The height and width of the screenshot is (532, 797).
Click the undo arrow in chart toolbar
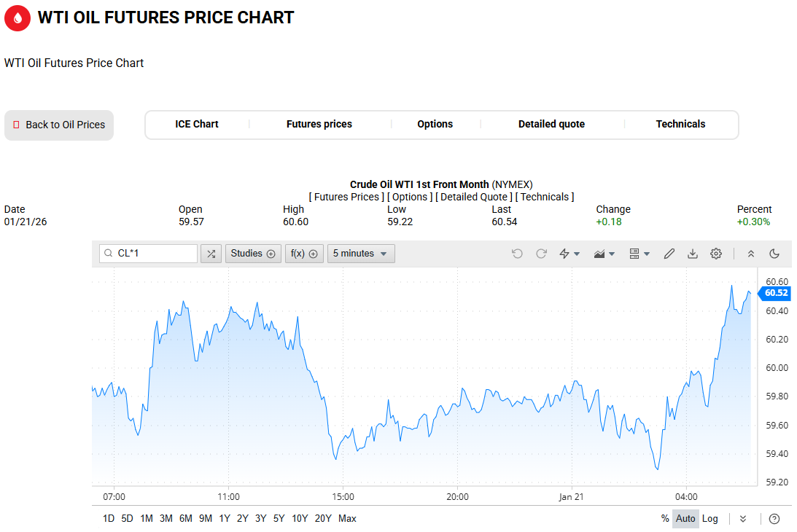(517, 254)
